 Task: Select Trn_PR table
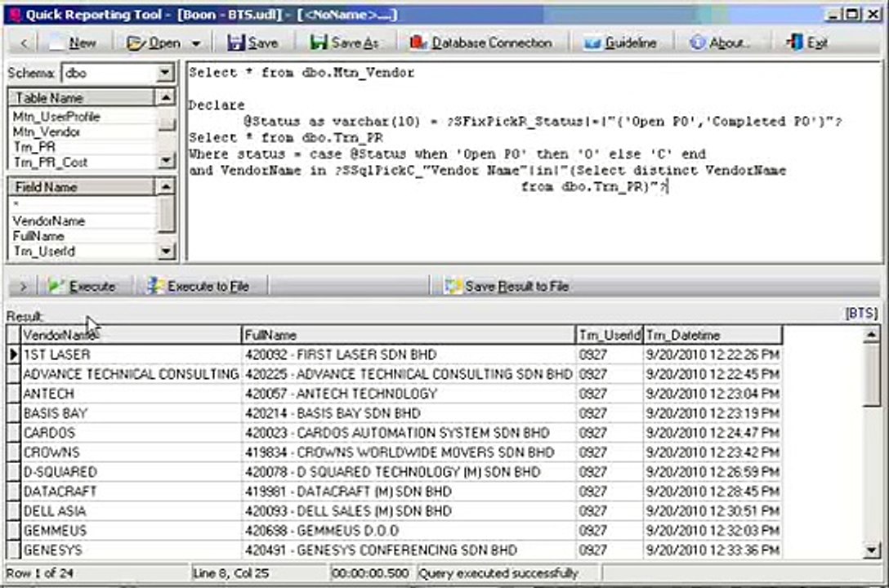coord(34,147)
